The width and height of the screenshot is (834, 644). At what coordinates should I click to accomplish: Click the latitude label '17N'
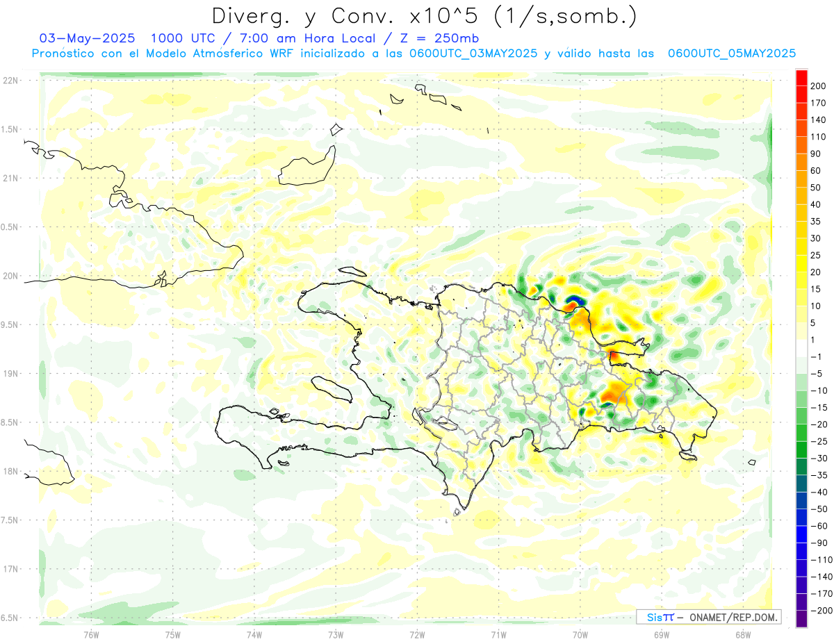pyautogui.click(x=11, y=569)
